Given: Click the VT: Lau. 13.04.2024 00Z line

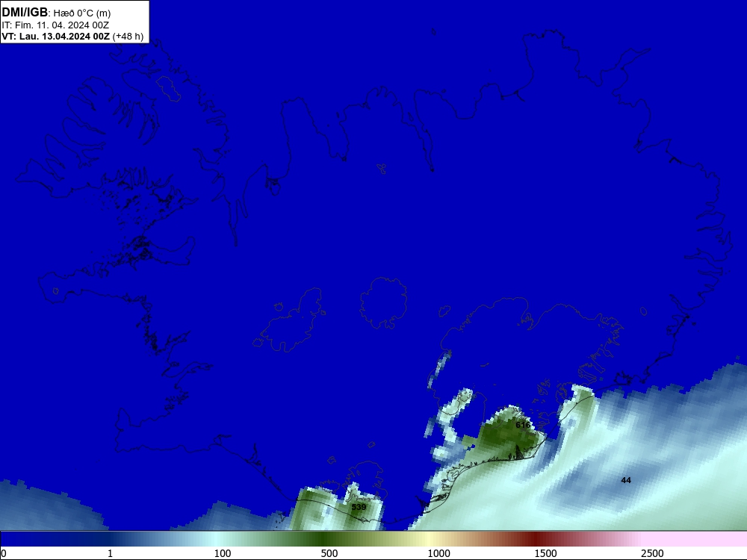Looking at the screenshot, I should click(x=56, y=37).
